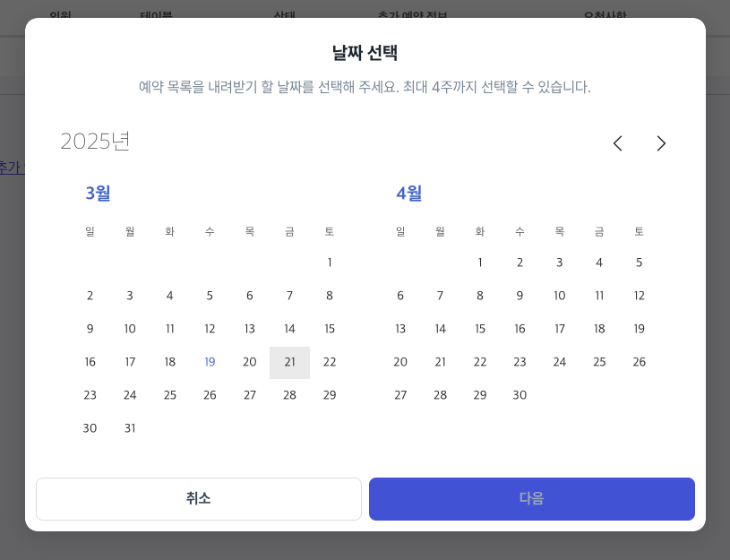The image size is (730, 560).
Task: Pick today's date, March 19
Action: 210,362
